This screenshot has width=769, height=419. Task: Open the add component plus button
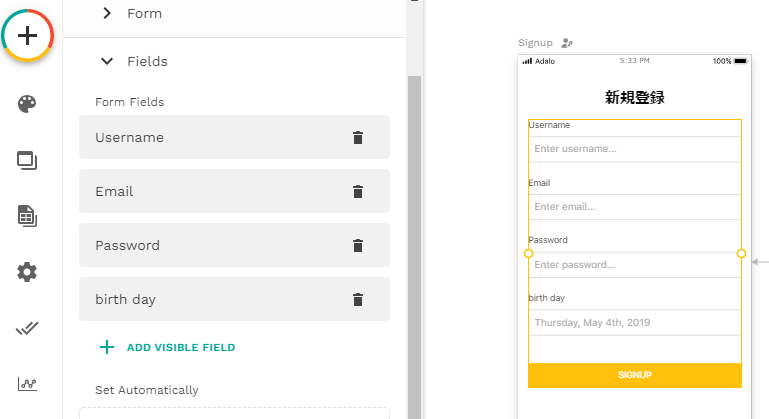pyautogui.click(x=27, y=35)
